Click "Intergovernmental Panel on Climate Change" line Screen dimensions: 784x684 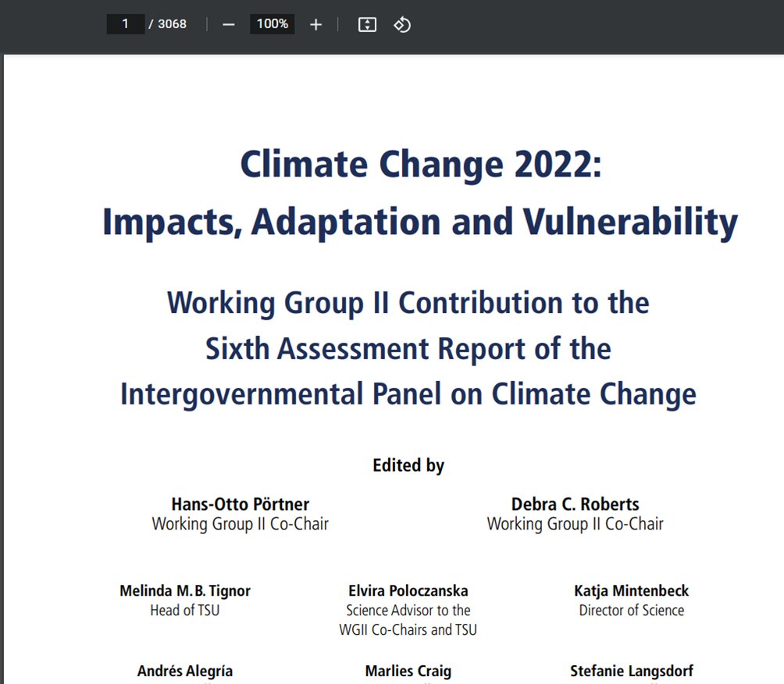408,394
